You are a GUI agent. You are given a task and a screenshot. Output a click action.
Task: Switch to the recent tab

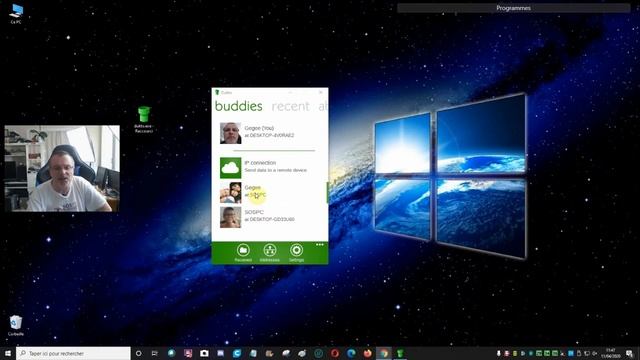(x=290, y=106)
